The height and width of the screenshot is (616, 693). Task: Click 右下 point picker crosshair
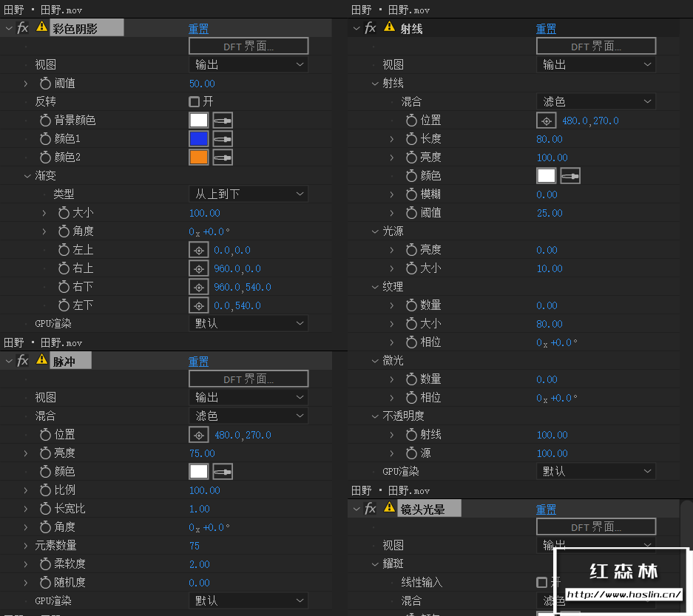199,287
